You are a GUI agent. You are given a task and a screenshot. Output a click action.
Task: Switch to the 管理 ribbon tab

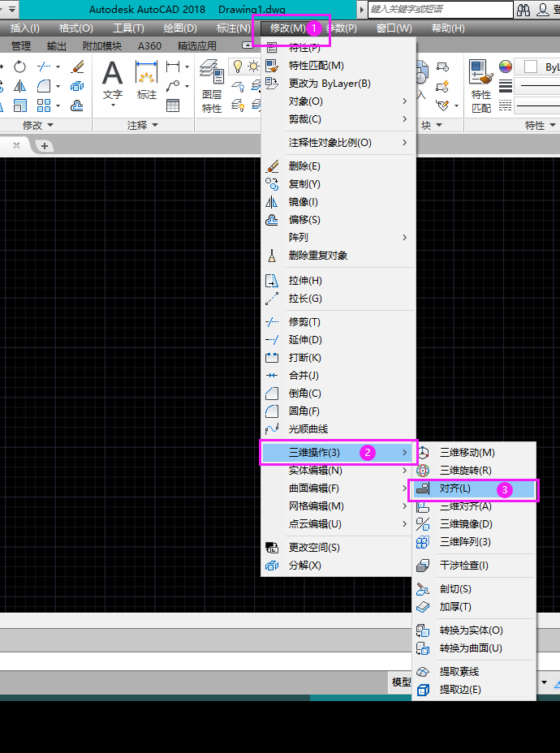click(x=21, y=46)
